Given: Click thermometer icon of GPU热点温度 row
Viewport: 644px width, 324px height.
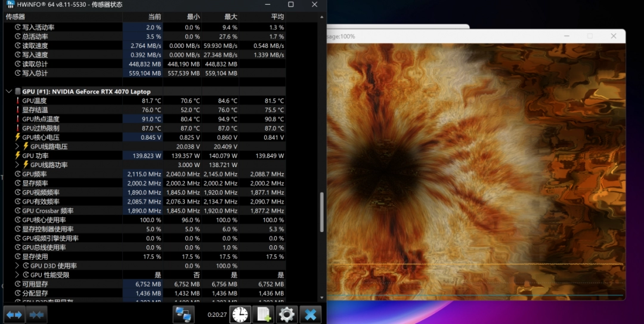Looking at the screenshot, I should coord(18,119).
